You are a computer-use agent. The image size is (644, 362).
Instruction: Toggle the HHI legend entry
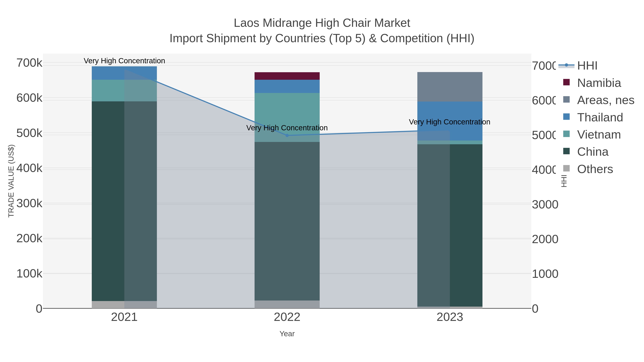click(x=578, y=65)
